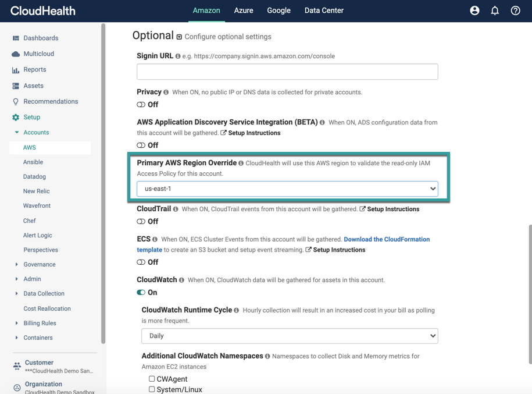Toggle the ECS switch
This screenshot has width=532, height=394.
coord(141,262)
